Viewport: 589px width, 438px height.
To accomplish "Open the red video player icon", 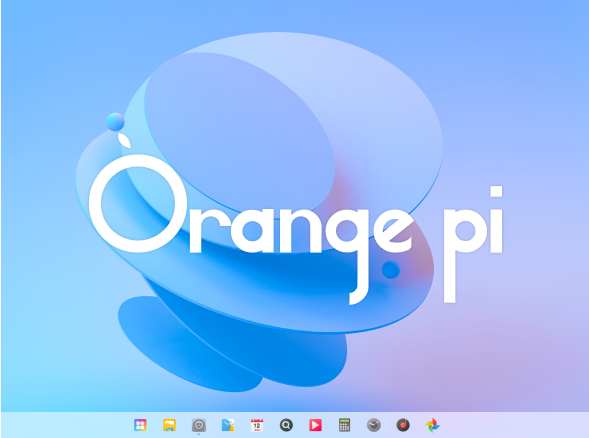I will (x=315, y=425).
